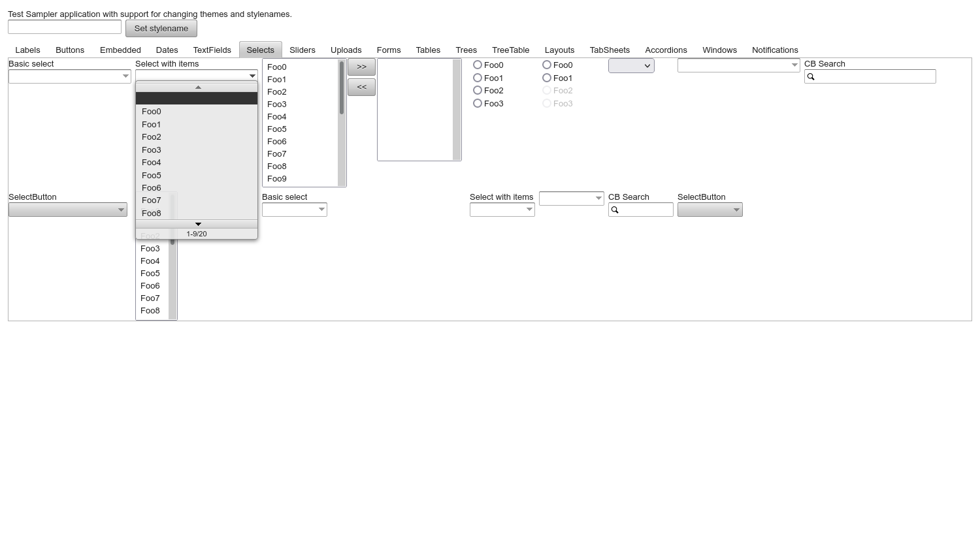The image size is (980, 555).
Task: Switch to the Labels tab
Action: coord(27,50)
